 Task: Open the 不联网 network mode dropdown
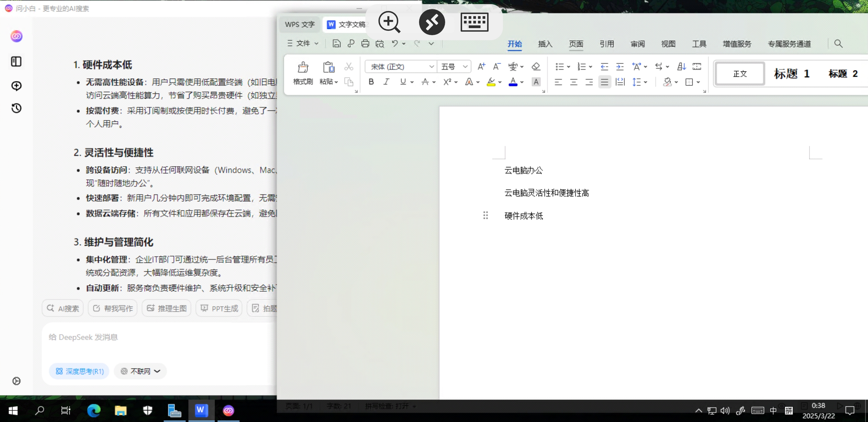[140, 371]
